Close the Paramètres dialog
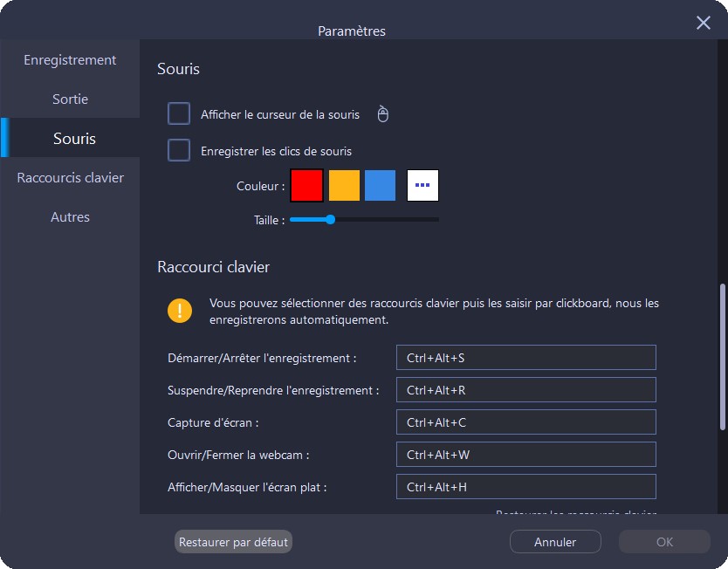Image resolution: width=728 pixels, height=569 pixels. tap(704, 23)
